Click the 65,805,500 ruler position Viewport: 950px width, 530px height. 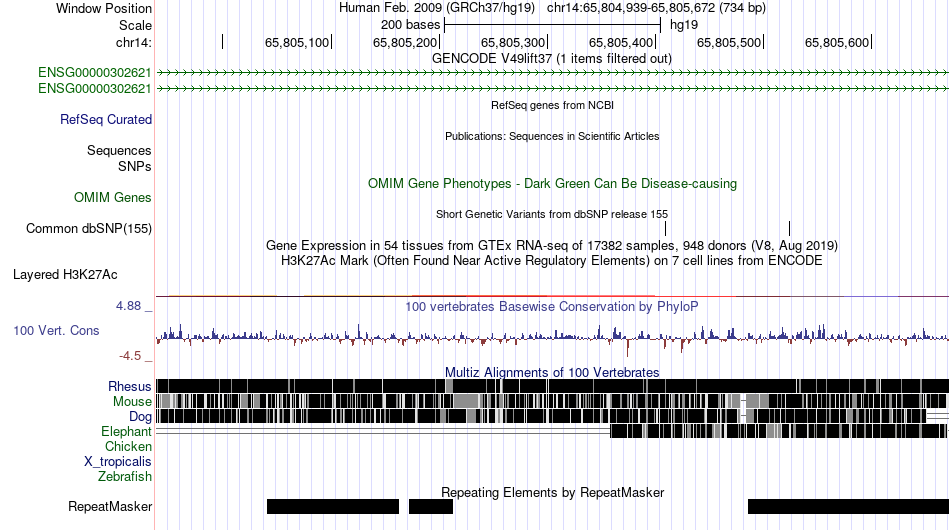(x=729, y=42)
